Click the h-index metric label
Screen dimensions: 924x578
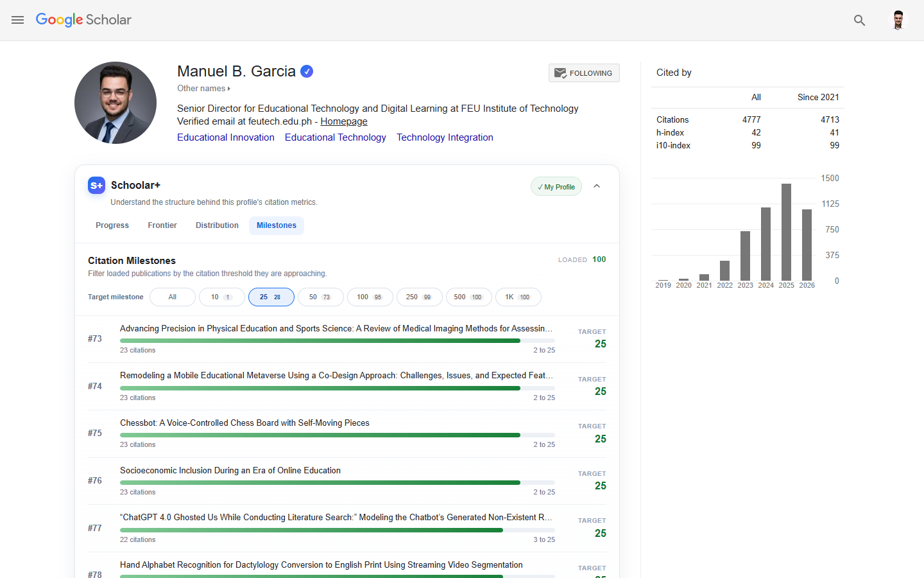(x=670, y=133)
